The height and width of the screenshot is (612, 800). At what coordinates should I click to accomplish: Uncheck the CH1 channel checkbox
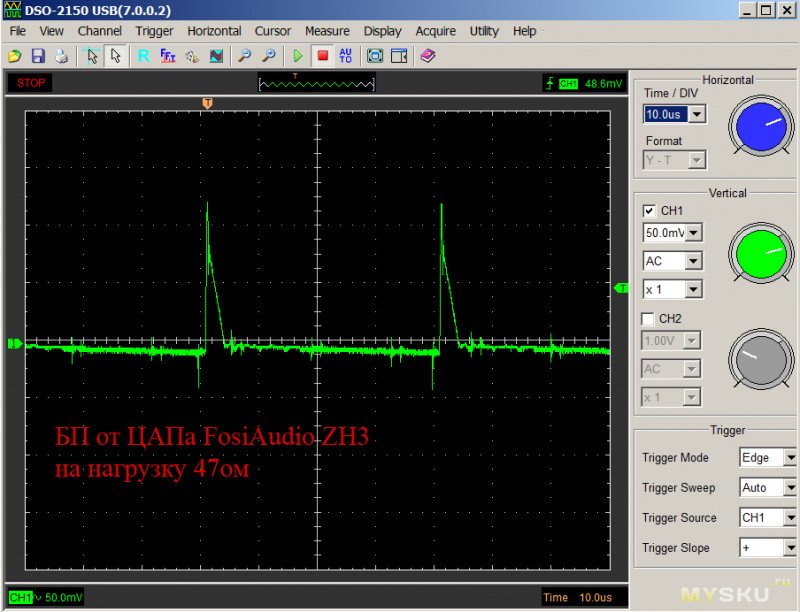click(x=649, y=211)
